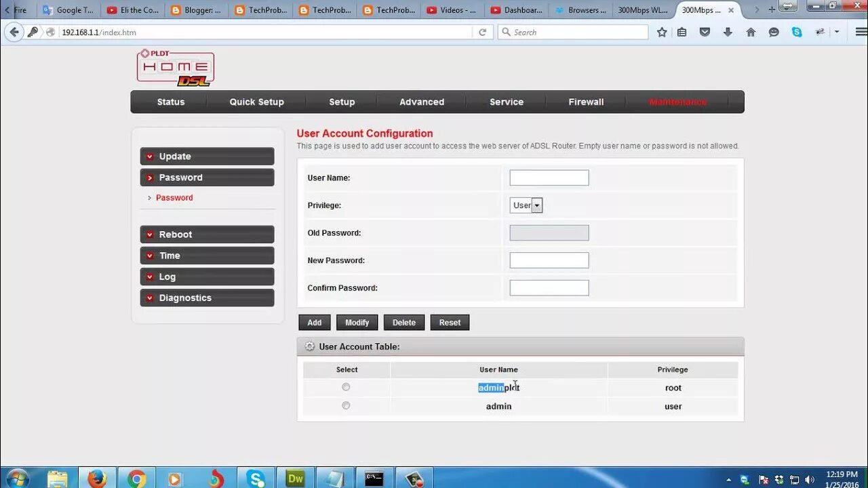Click the User Name input field
This screenshot has height=488, width=868.
click(549, 178)
